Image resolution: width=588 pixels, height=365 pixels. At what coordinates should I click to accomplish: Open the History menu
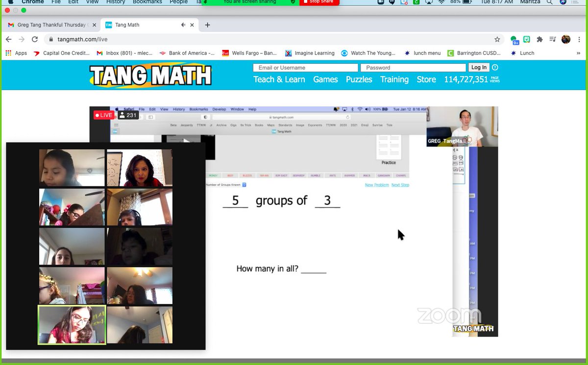point(116,2)
